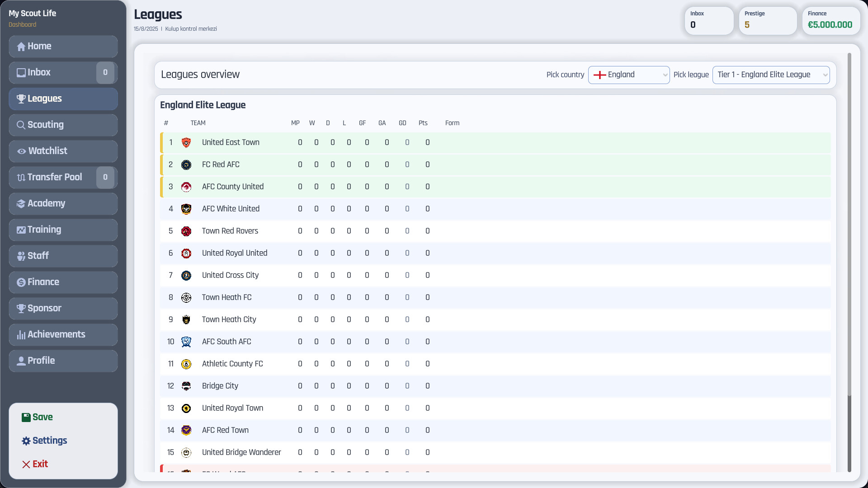The height and width of the screenshot is (488, 868).
Task: Click the Save button
Action: tap(38, 417)
